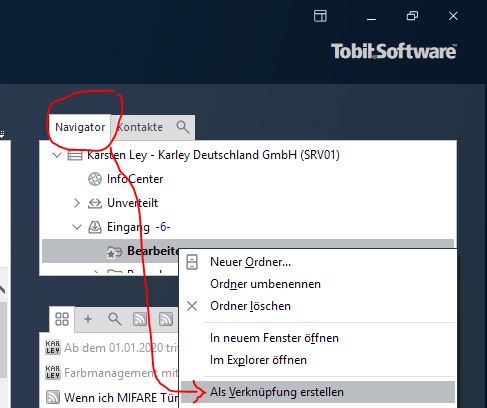
Task: Click the Neuer Ordner cabinet icon
Action: pyautogui.click(x=192, y=262)
